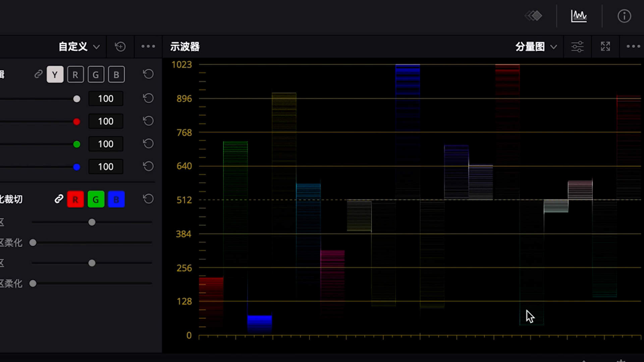
Task: Open the 自定义 dropdown menu
Action: click(79, 47)
